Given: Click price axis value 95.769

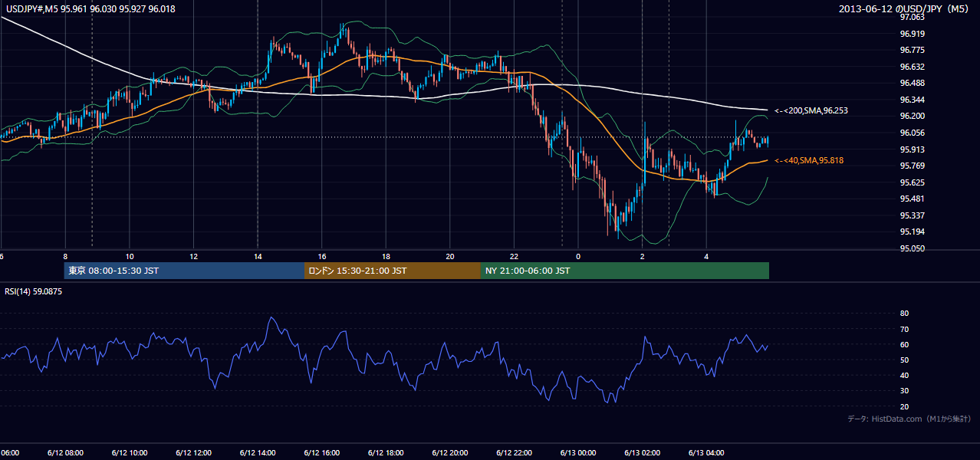Looking at the screenshot, I should (x=912, y=166).
